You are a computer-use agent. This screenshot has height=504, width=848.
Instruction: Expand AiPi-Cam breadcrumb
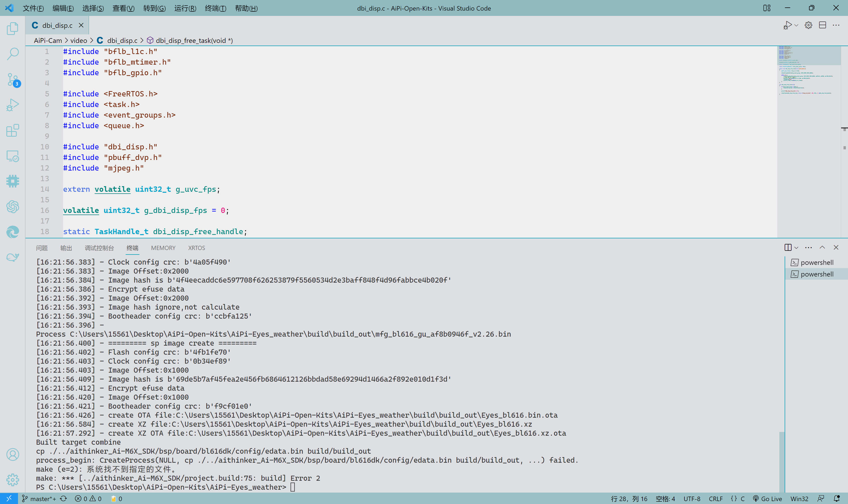(x=48, y=41)
